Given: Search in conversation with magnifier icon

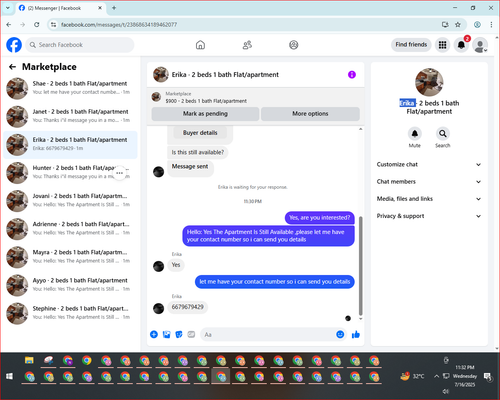Looking at the screenshot, I should click(x=443, y=134).
